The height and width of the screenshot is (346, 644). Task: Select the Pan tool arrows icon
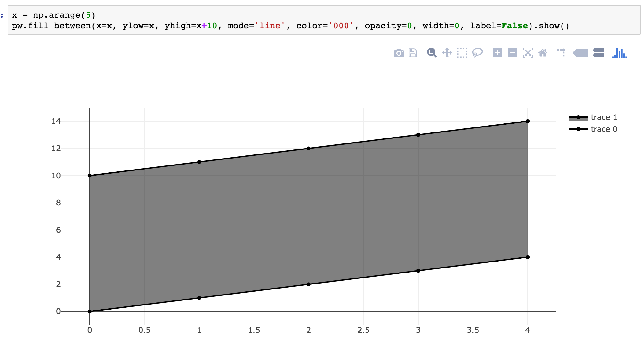click(x=447, y=53)
